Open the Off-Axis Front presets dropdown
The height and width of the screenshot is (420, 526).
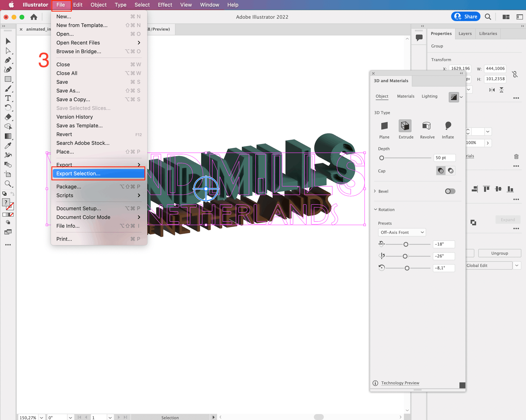(x=402, y=232)
